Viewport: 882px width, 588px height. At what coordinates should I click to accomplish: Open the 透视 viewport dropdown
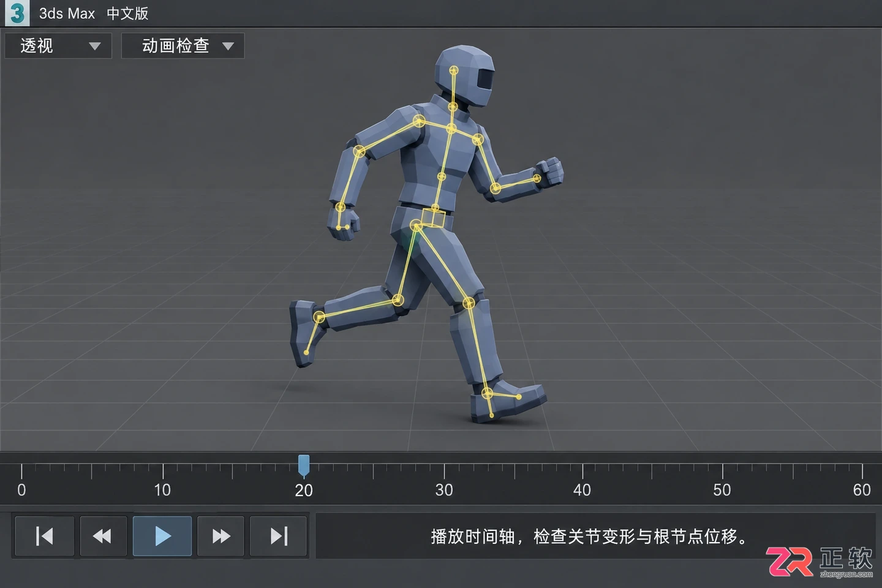[x=58, y=46]
